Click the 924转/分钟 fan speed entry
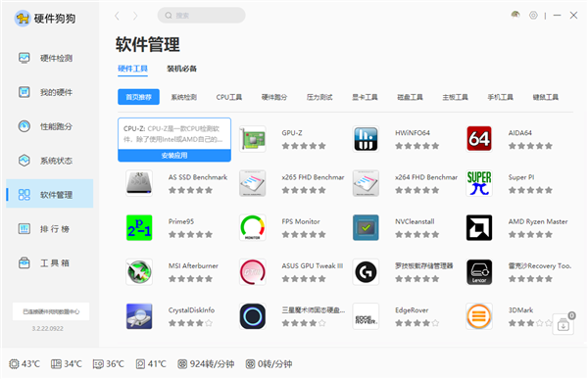Screen dimensions: 588x379 pos(206,364)
